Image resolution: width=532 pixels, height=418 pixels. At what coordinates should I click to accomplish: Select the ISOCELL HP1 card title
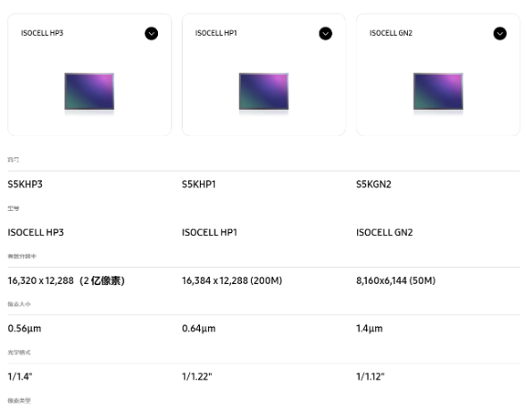point(216,33)
